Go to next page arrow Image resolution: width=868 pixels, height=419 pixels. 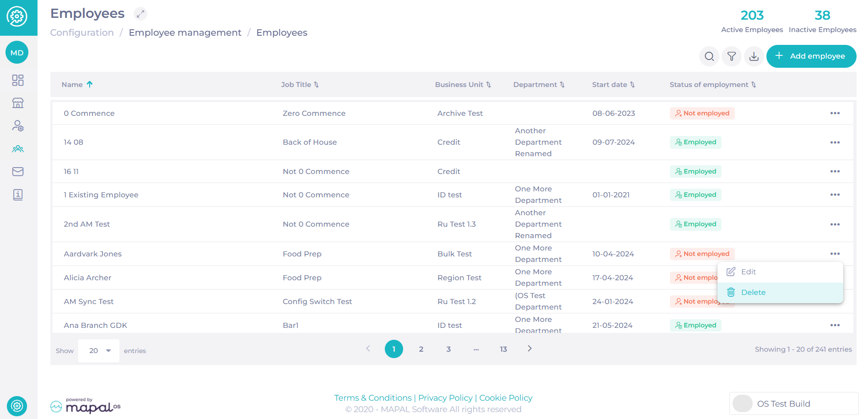click(529, 348)
